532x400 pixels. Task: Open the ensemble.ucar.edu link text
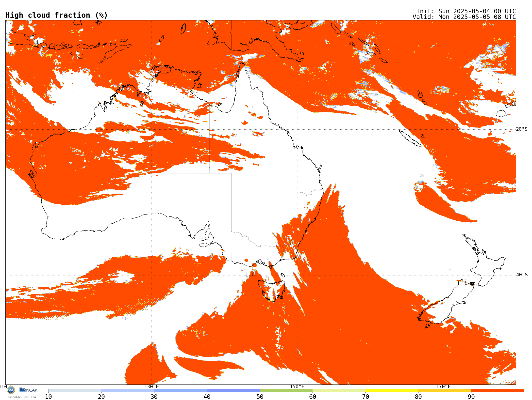pos(22,397)
